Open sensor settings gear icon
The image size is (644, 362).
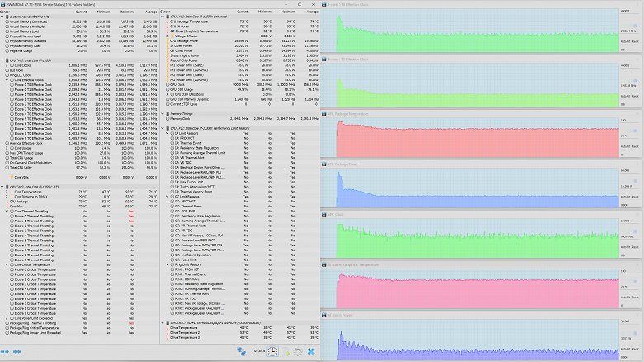click(x=298, y=351)
